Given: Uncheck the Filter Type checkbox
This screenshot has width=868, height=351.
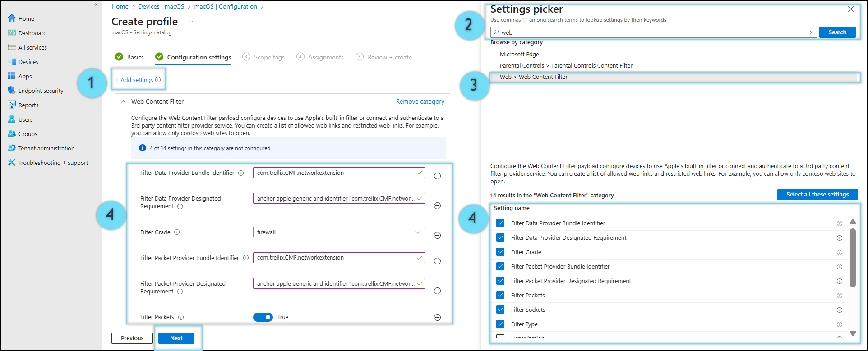Looking at the screenshot, I should [x=500, y=324].
